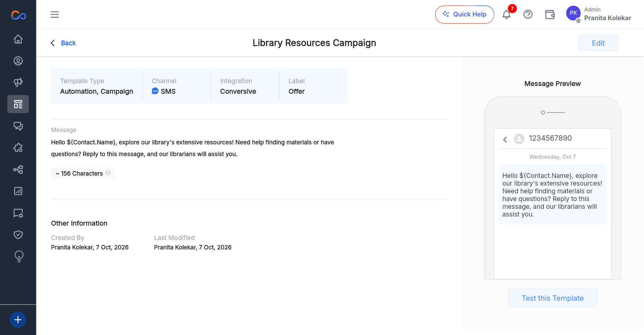Open notifications bell with 7 badge
Screen dimensions: 644x335
tap(507, 14)
